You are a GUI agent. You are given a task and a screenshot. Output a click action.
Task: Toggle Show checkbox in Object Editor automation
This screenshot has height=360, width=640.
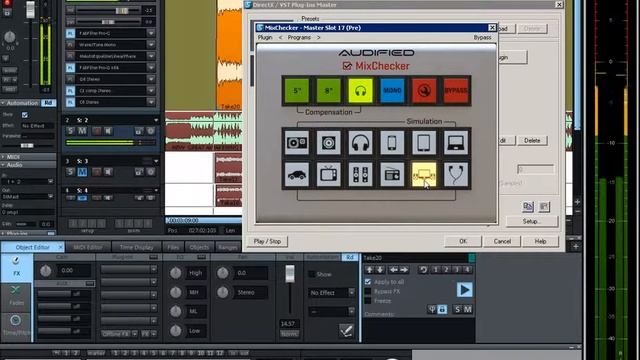coord(312,274)
